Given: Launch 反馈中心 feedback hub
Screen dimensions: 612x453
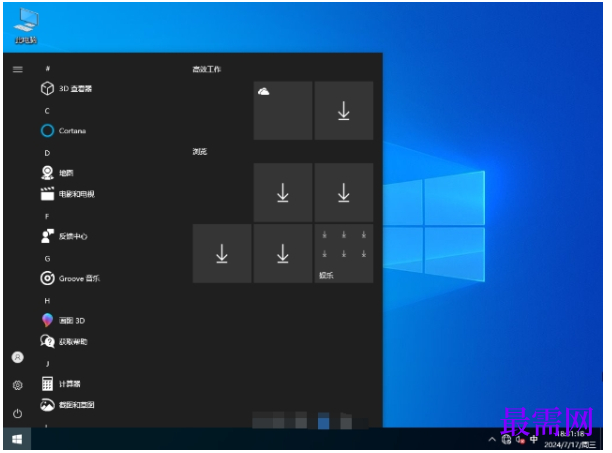Looking at the screenshot, I should (x=64, y=236).
